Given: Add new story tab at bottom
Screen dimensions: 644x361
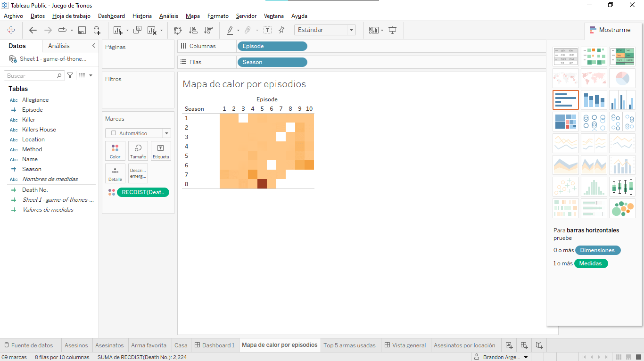Looking at the screenshot, I should [540, 345].
